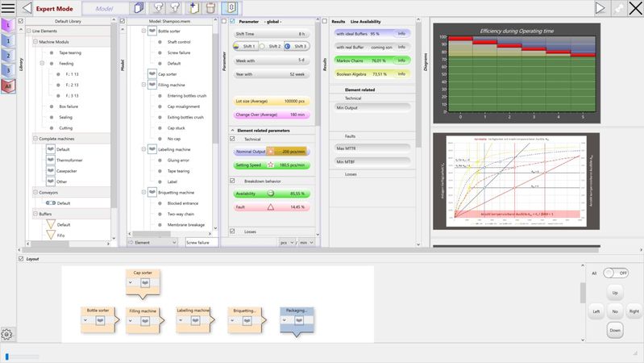Click the play arrow icon top right

click(x=600, y=8)
